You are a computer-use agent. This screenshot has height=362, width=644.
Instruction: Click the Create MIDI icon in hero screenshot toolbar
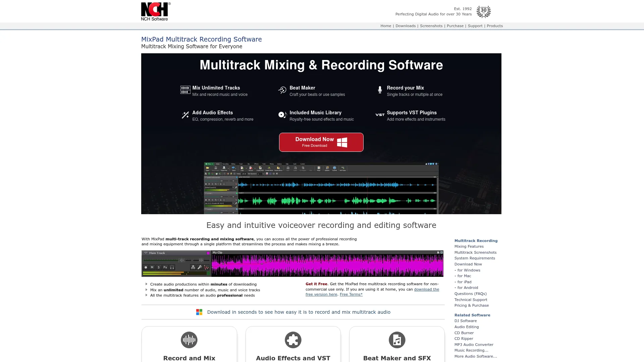[x=260, y=168]
